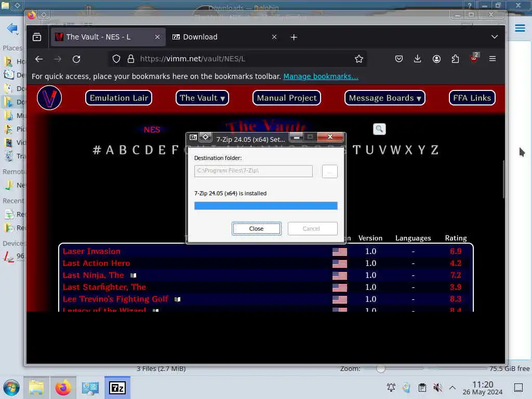
Task: Select letter Z in the alphabet list
Action: tap(435, 150)
